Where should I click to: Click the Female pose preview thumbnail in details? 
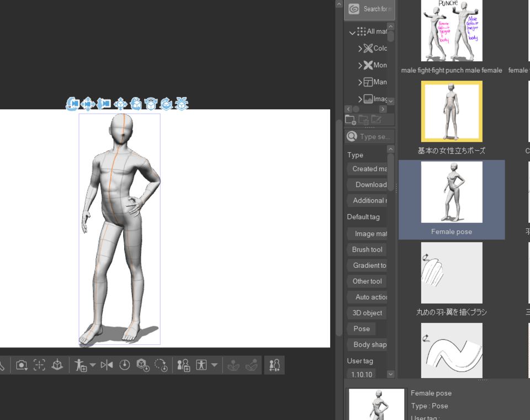pyautogui.click(x=376, y=404)
